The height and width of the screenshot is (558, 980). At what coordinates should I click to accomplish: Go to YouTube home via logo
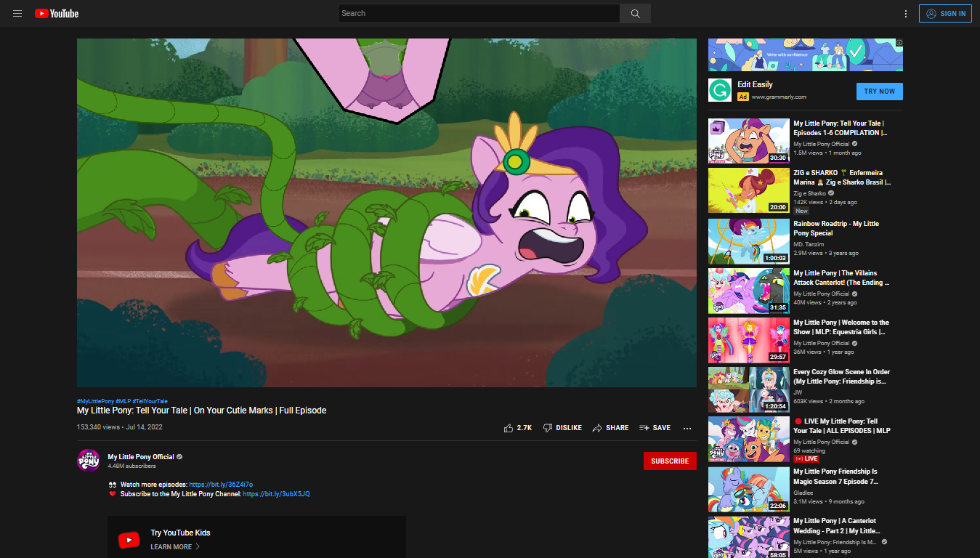tap(57, 14)
